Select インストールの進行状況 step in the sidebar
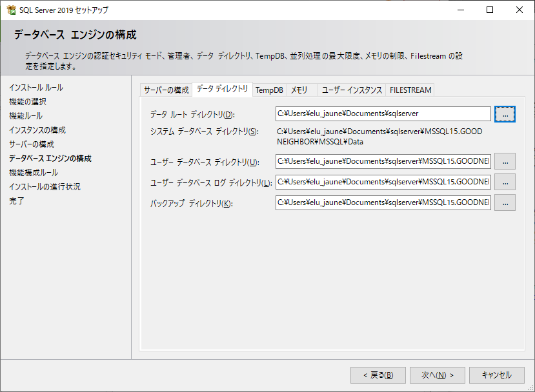The height and width of the screenshot is (392, 535). coord(45,187)
